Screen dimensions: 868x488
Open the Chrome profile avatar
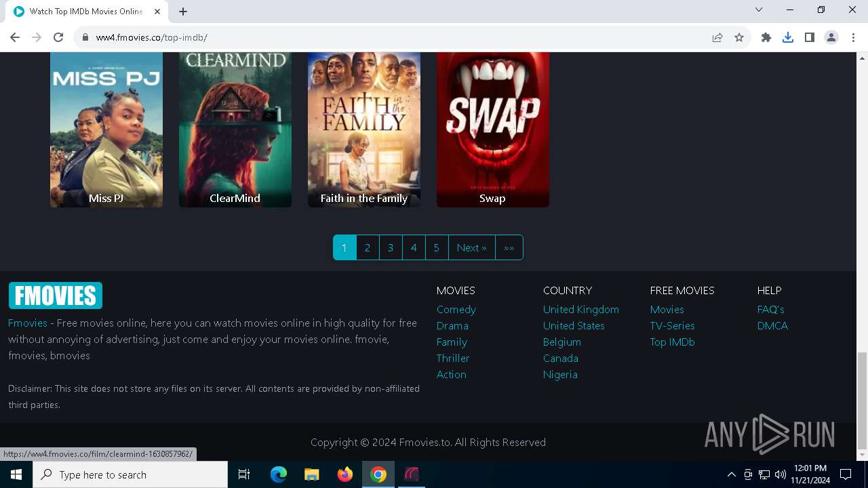tap(831, 37)
